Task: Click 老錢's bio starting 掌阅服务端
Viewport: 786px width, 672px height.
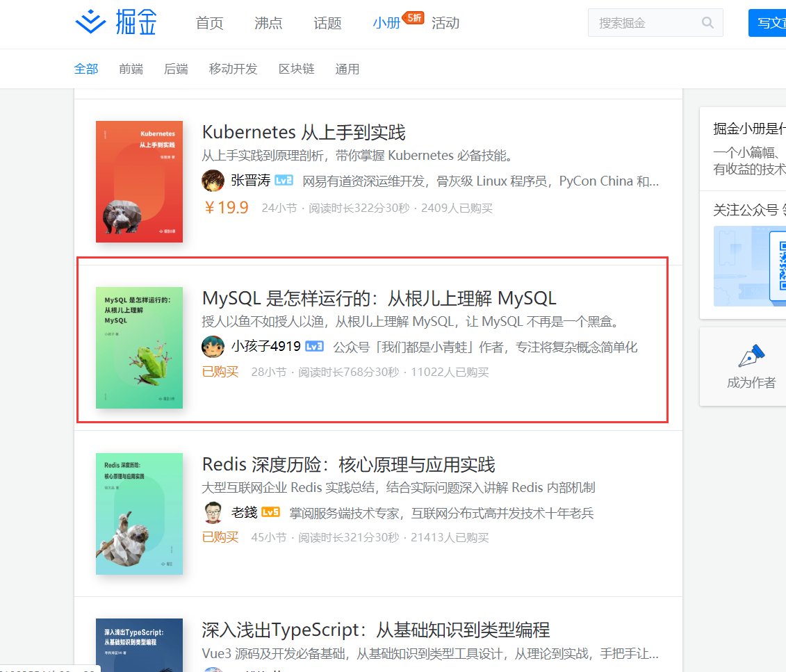Action: pos(441,513)
